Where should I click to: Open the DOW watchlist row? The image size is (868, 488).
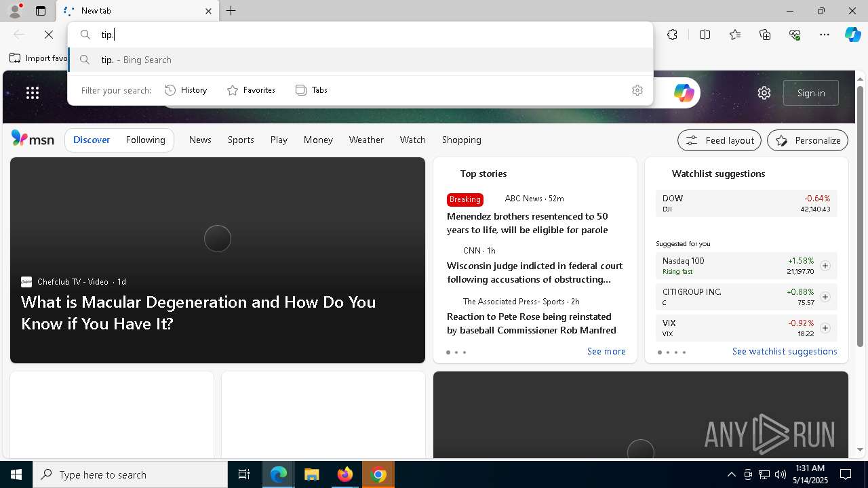pos(746,203)
